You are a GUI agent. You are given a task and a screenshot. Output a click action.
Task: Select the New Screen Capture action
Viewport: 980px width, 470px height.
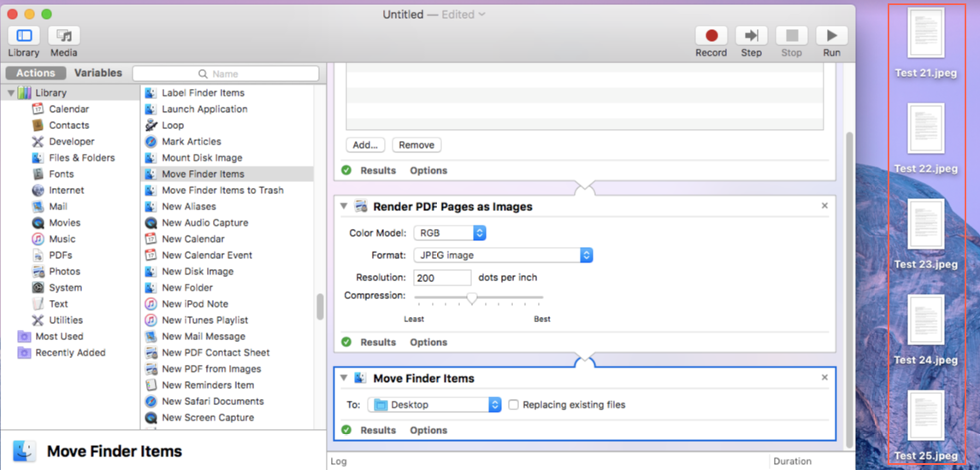pos(208,418)
